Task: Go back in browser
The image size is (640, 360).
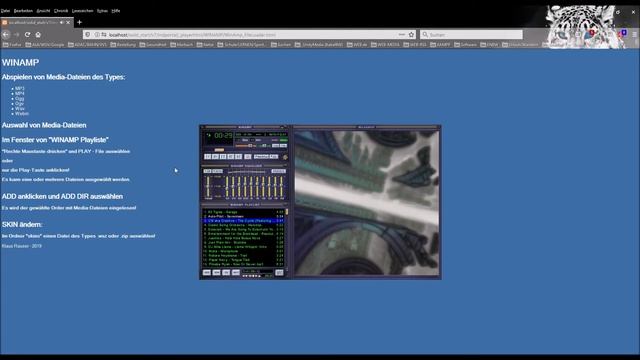Action: (6, 35)
